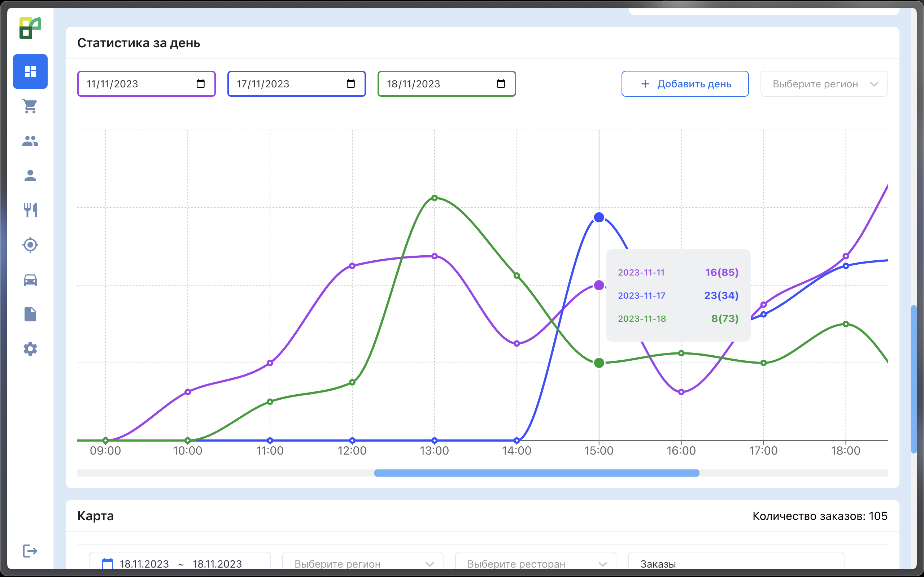Click the 18/11/2023 green date field
Image resolution: width=924 pixels, height=577 pixels.
pos(435,83)
